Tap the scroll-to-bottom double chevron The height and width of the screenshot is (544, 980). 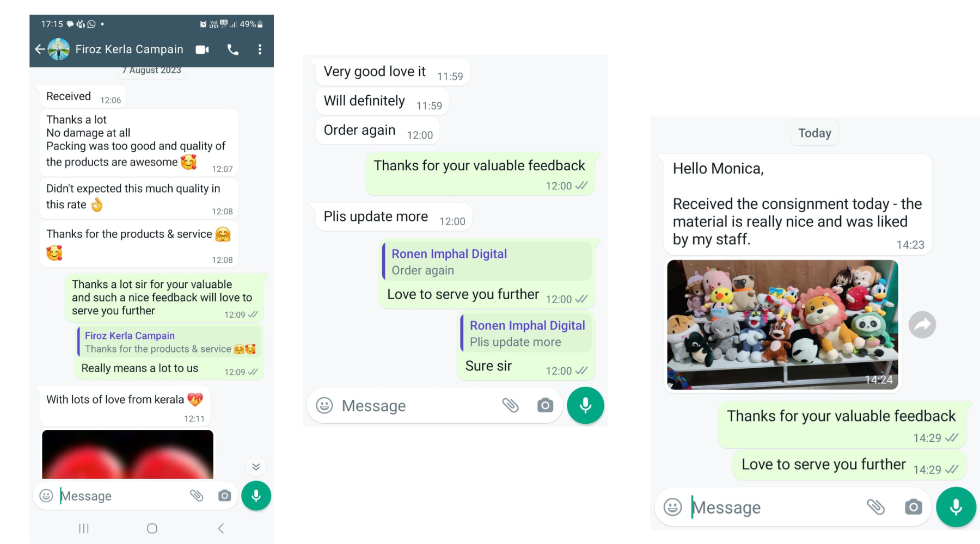[256, 467]
